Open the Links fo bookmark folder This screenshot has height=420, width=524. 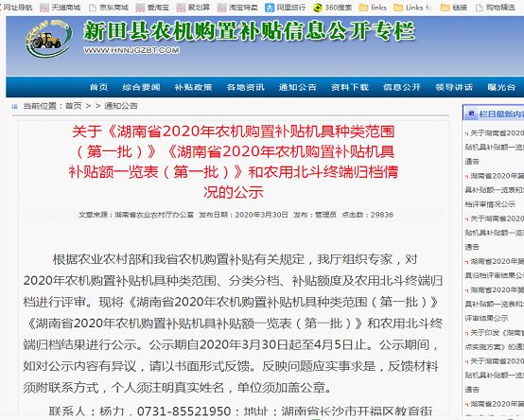point(413,8)
